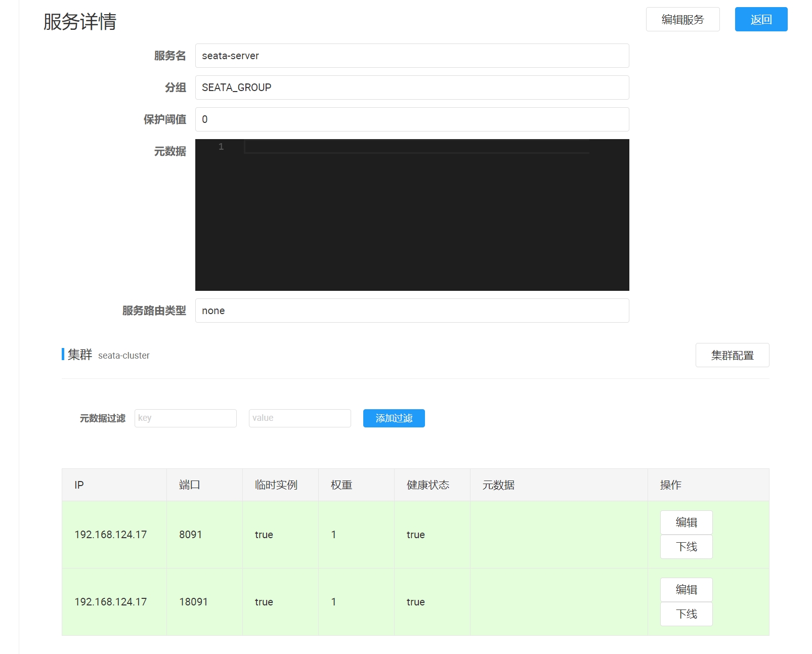812x654 pixels.
Task: Click the 服务路由类型 field label
Action: click(x=154, y=311)
